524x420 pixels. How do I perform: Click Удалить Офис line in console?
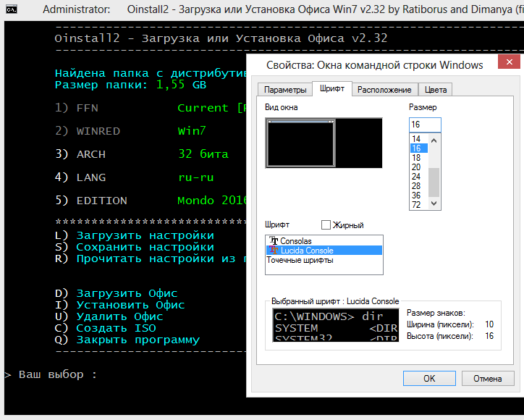click(109, 316)
